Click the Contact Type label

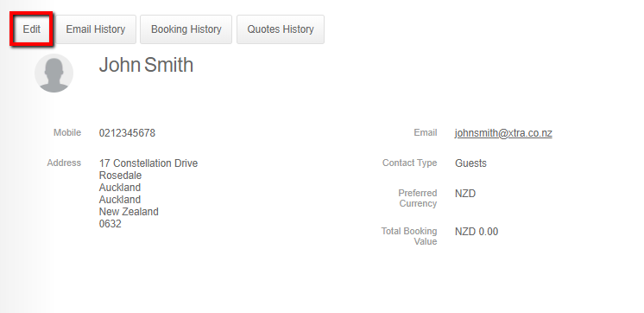point(409,163)
